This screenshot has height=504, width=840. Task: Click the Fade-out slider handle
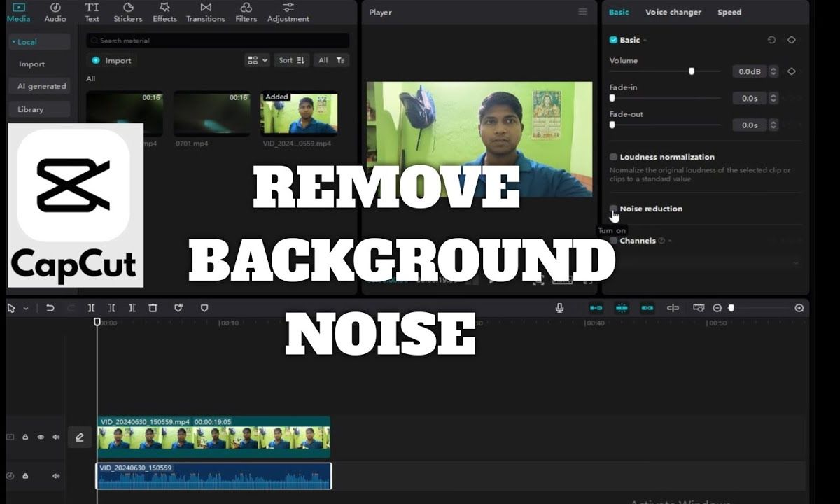point(612,125)
